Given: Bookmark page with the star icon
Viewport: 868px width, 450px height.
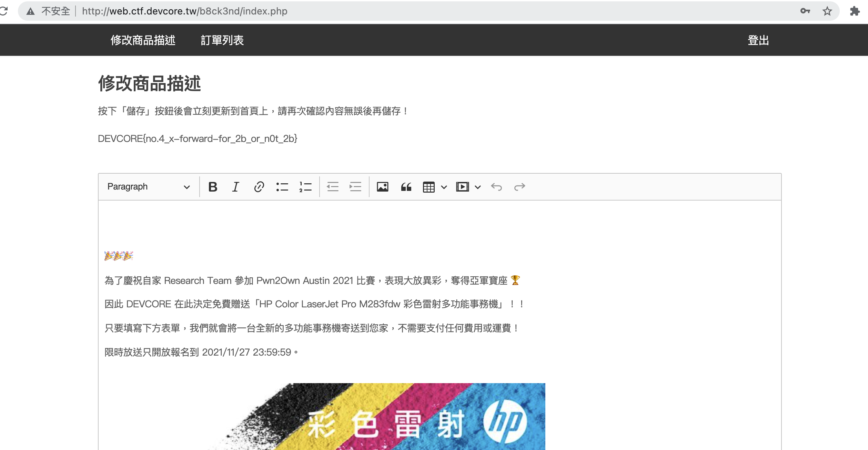Looking at the screenshot, I should (827, 11).
